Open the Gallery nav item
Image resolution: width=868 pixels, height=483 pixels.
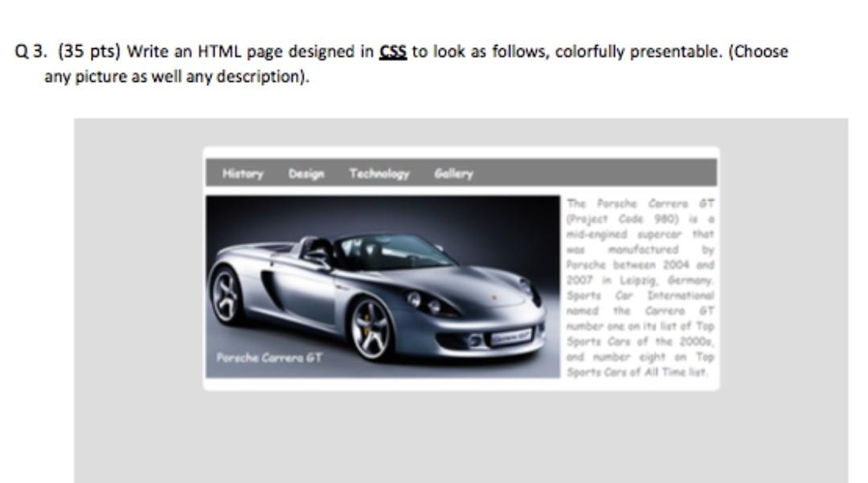point(453,174)
